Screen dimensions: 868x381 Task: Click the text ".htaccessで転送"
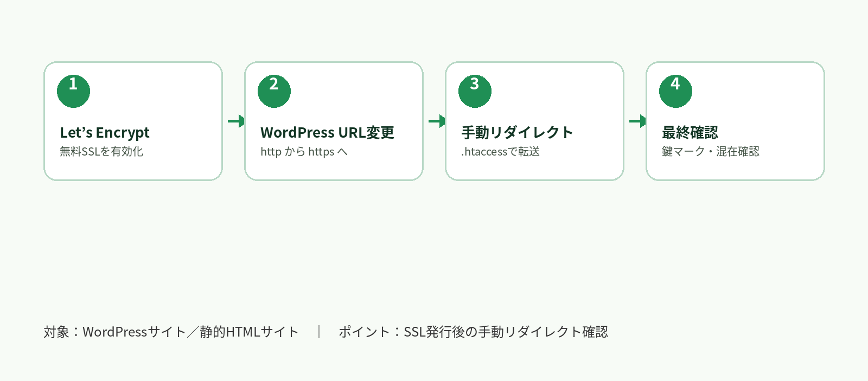pos(500,152)
